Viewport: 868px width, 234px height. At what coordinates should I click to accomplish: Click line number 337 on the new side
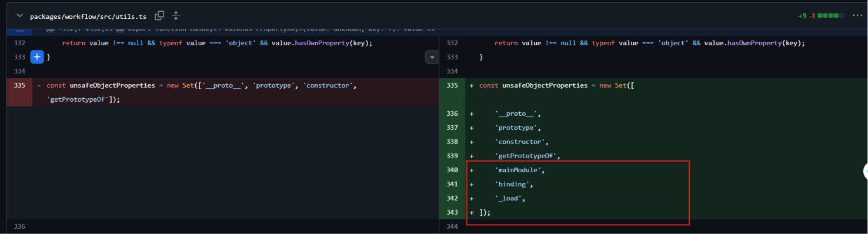pos(452,128)
